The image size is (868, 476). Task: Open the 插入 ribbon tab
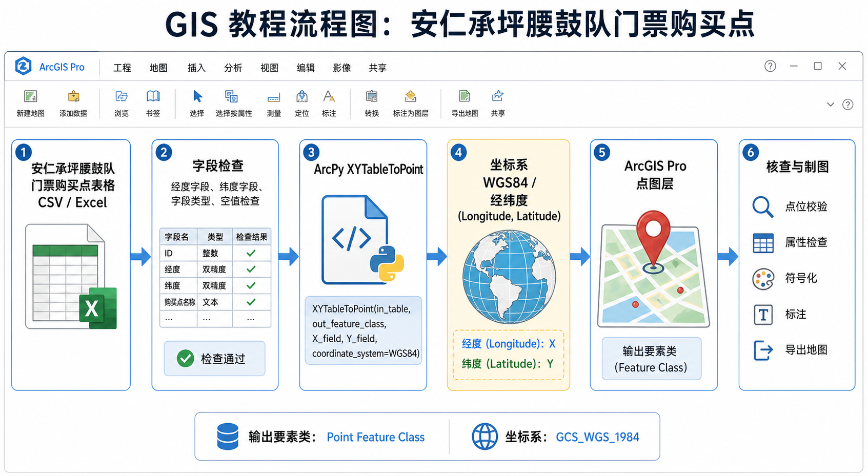pos(196,68)
